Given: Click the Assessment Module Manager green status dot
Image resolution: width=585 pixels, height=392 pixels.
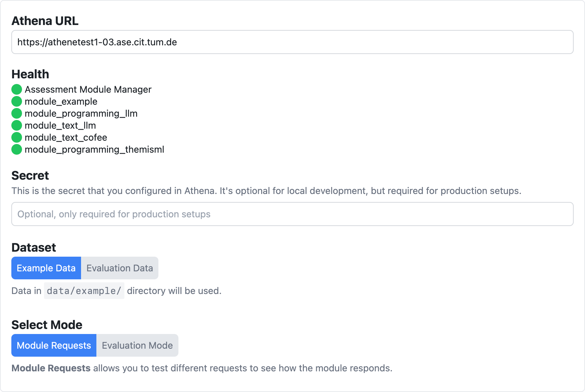Looking at the screenshot, I should (x=17, y=89).
